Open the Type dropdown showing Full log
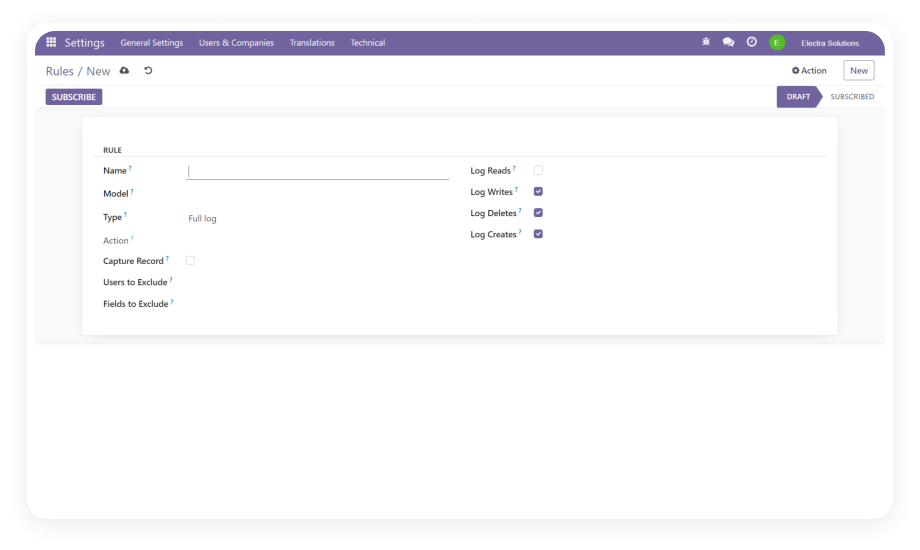 pos(317,218)
